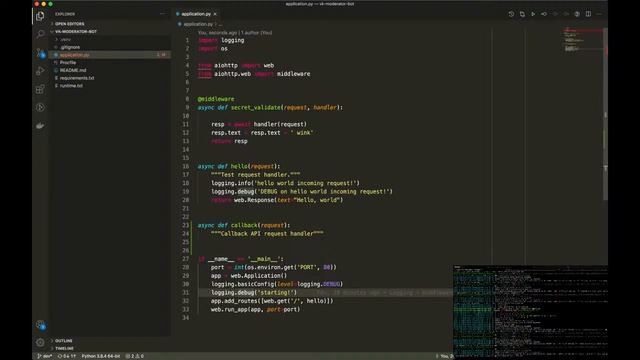Open the Search view in activity bar
Screen dimensions: 640x360
pos(40,34)
